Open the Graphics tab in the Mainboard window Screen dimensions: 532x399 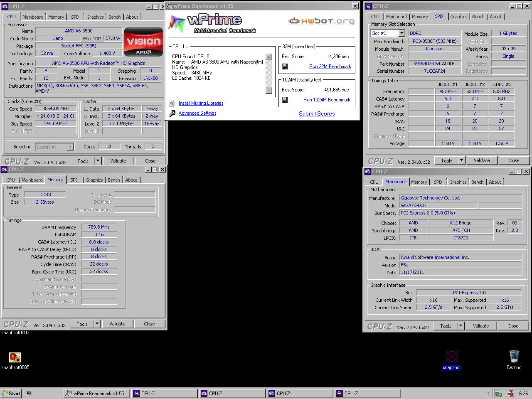[x=458, y=182]
